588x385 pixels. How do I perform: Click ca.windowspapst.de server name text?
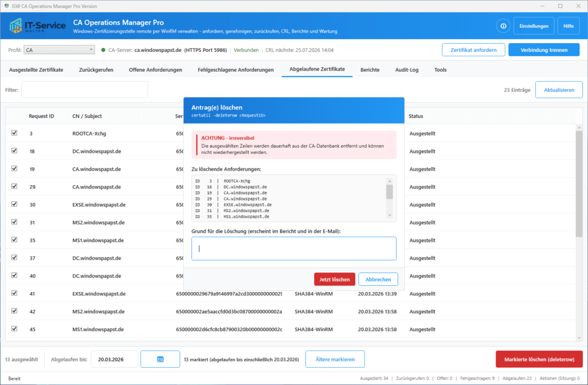[x=158, y=50]
